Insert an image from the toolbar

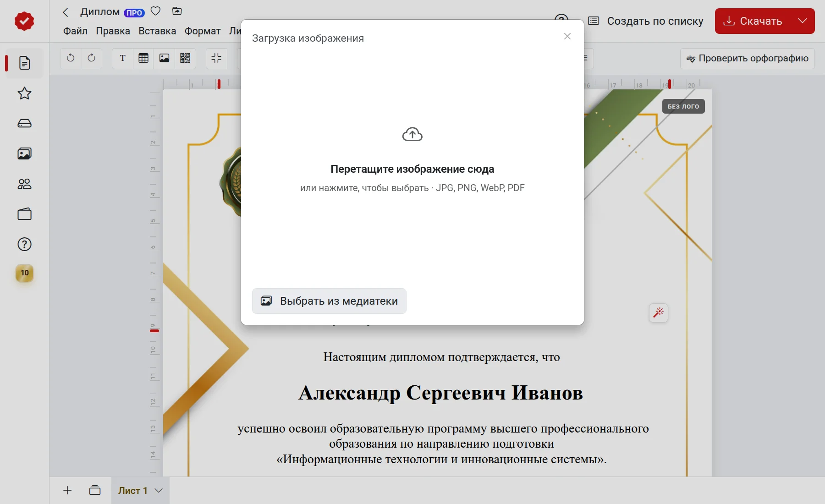164,58
